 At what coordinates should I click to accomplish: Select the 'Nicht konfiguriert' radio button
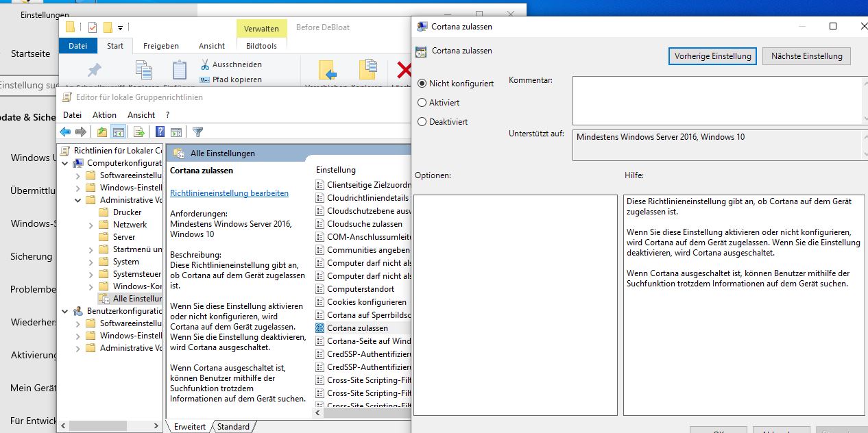coord(422,84)
